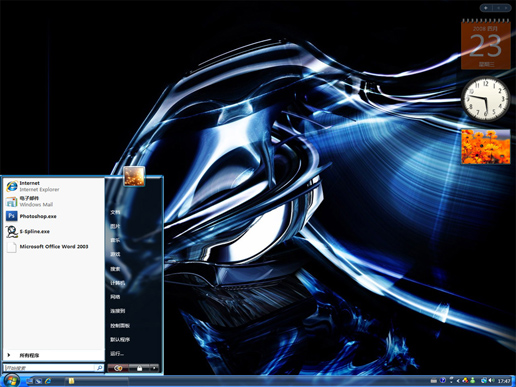516x387 pixels.
Task: Click the network tray icon
Action: click(484, 380)
